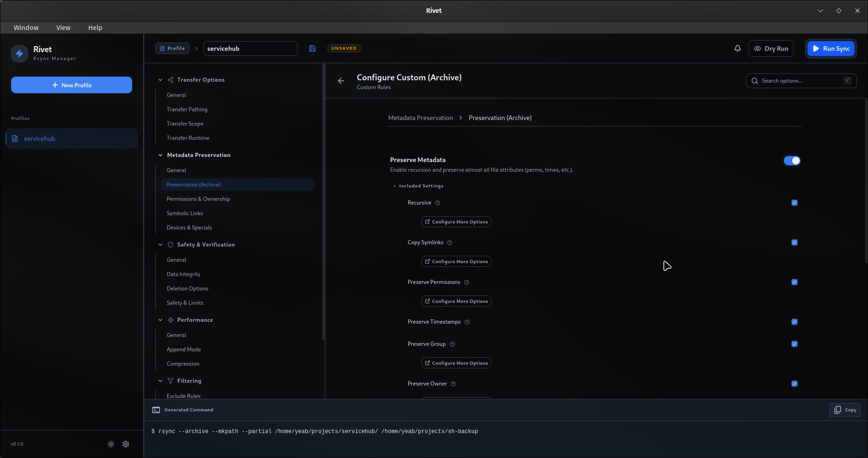Uncheck the Copy Symlinks checkbox

[x=795, y=242]
